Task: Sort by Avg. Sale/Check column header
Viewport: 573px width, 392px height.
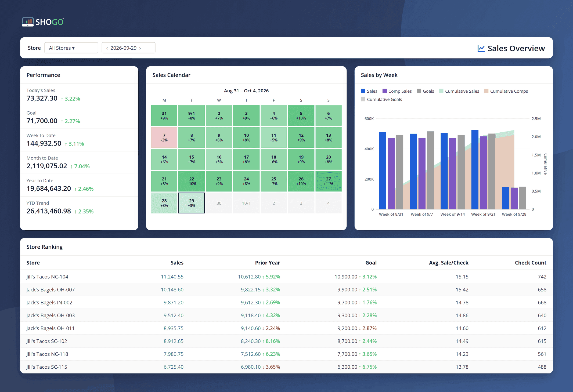Action: pyautogui.click(x=449, y=263)
